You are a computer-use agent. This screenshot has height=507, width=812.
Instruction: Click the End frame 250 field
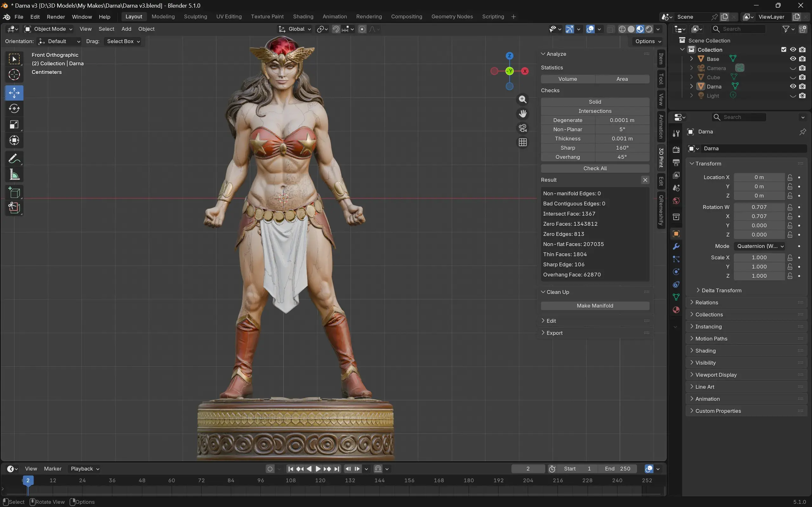pos(618,469)
